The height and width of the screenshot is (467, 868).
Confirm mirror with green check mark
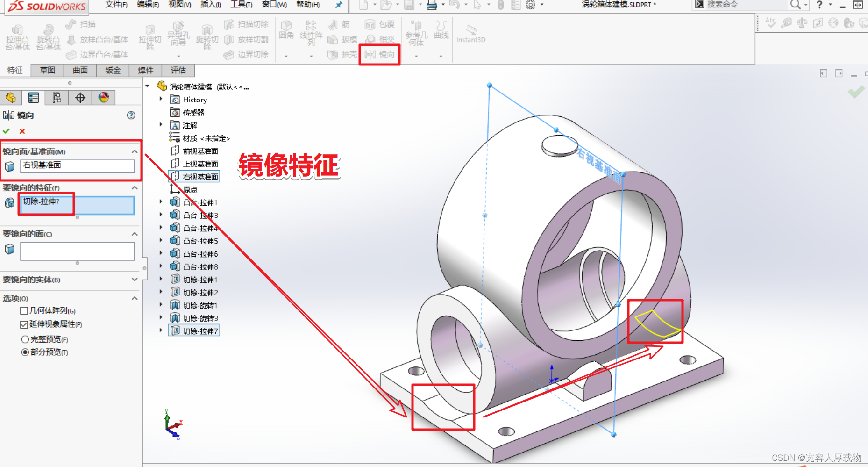(x=6, y=131)
